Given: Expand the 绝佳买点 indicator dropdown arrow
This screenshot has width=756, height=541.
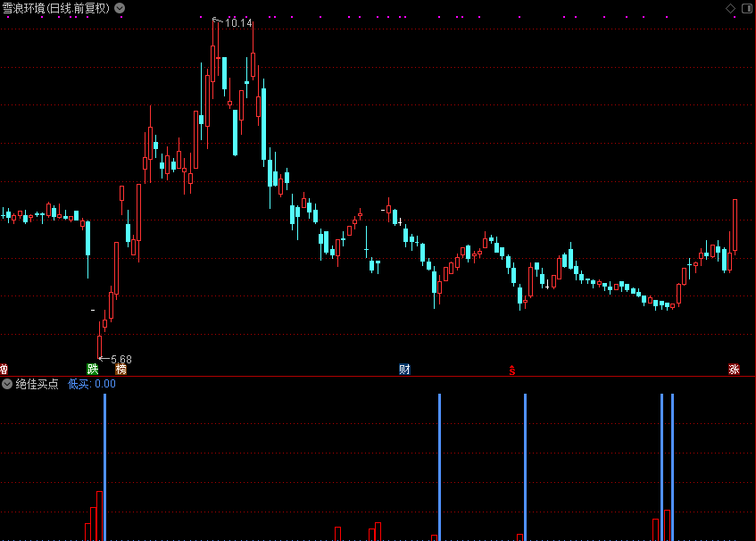Looking at the screenshot, I should [7, 384].
